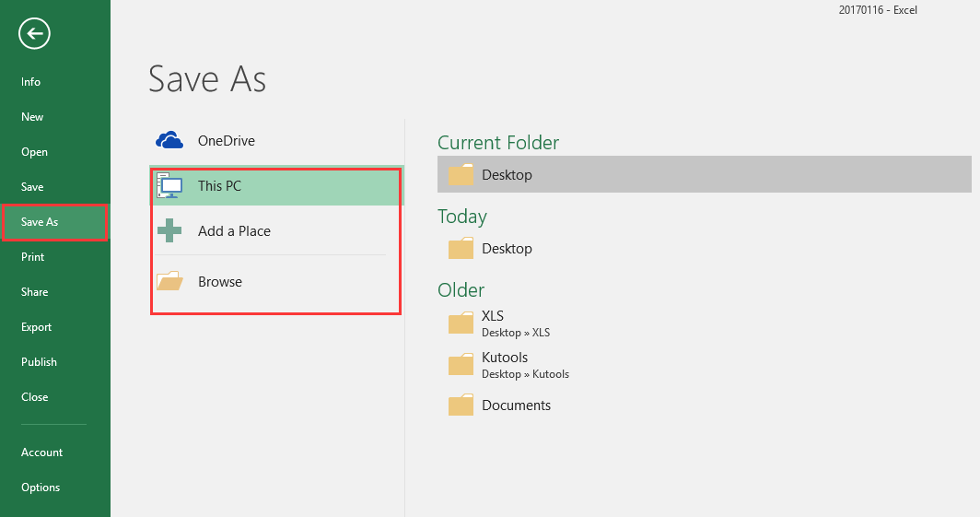
Task: Click the green plus Add a Place icon
Action: (x=169, y=231)
